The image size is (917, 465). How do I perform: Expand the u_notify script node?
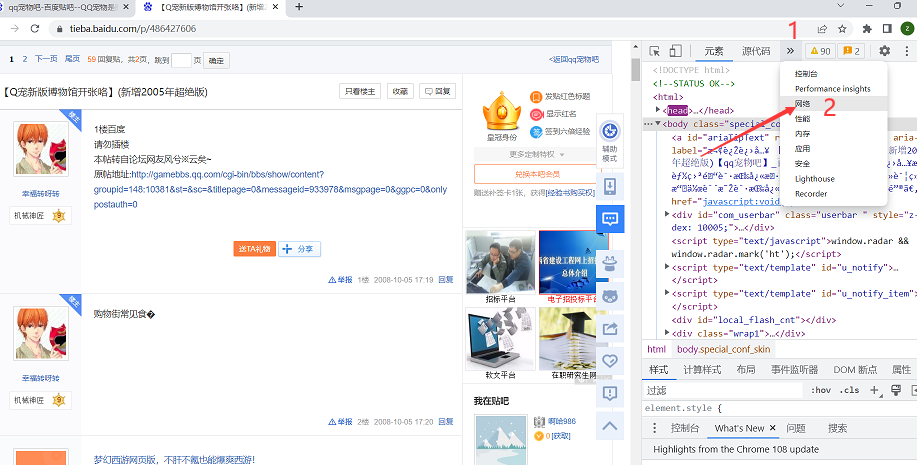(x=667, y=267)
